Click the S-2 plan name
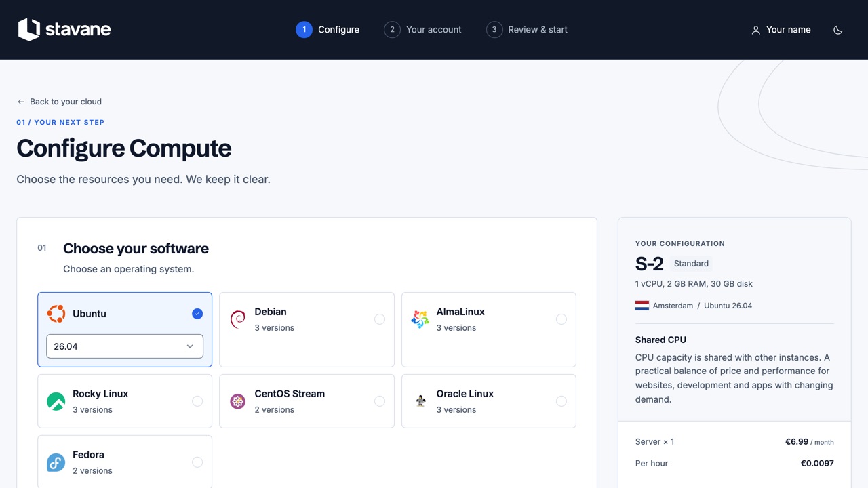The width and height of the screenshot is (868, 488). pos(650,264)
